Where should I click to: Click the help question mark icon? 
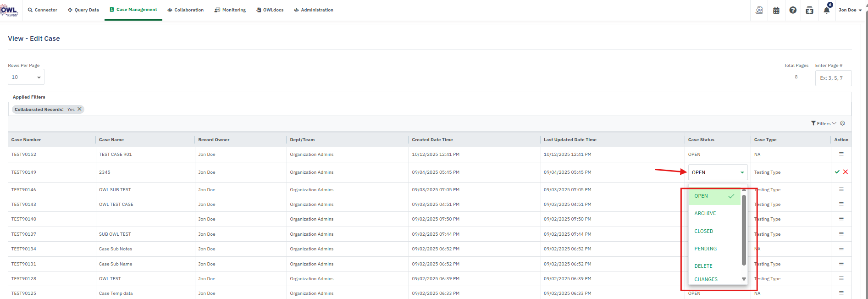click(x=793, y=10)
